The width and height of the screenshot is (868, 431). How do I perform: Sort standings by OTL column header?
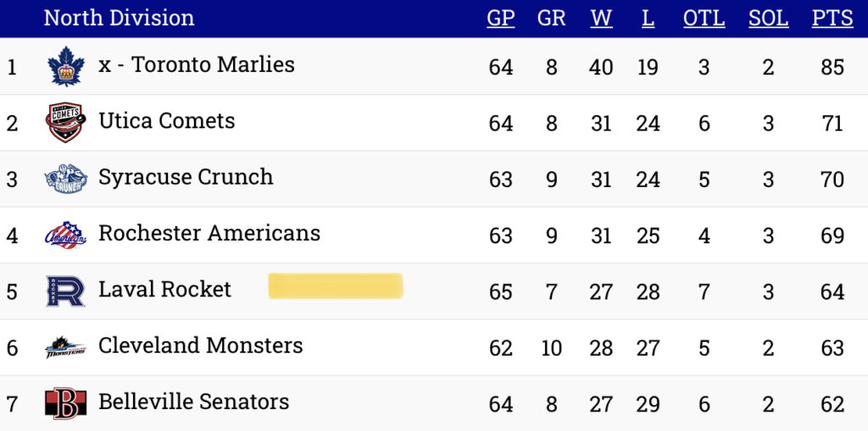tap(704, 18)
